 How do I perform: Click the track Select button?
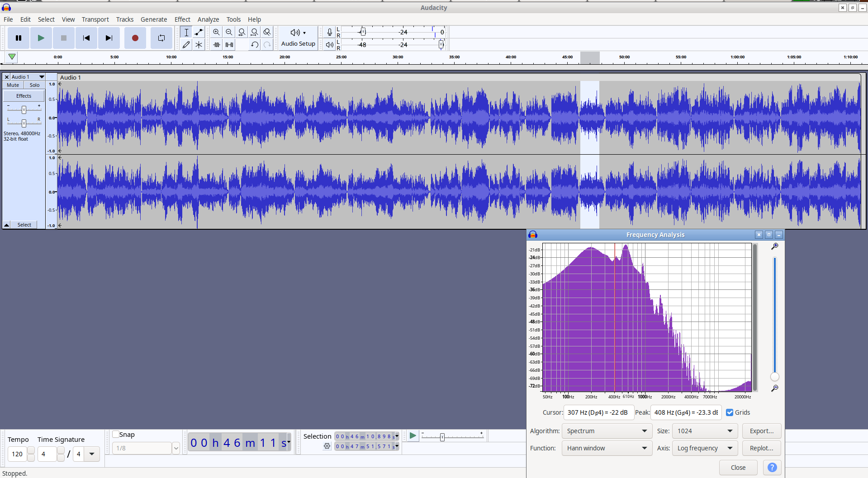tap(24, 225)
